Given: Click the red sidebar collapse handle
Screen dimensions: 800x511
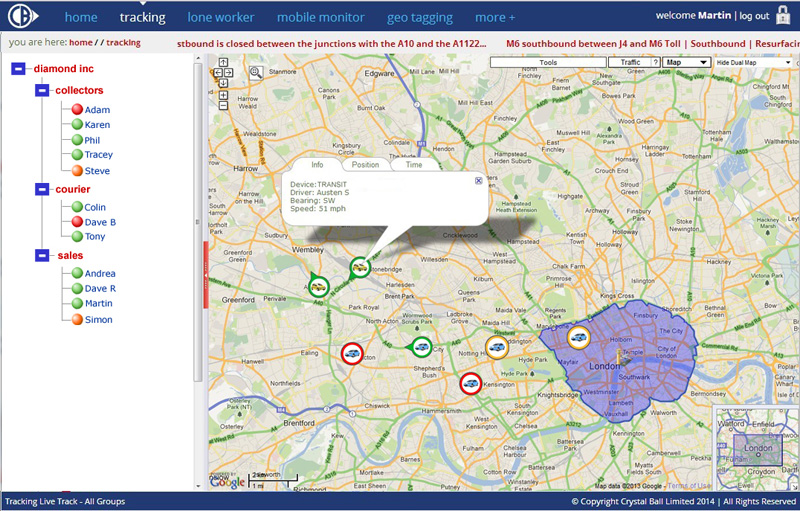Looking at the screenshot, I should pyautogui.click(x=206, y=275).
